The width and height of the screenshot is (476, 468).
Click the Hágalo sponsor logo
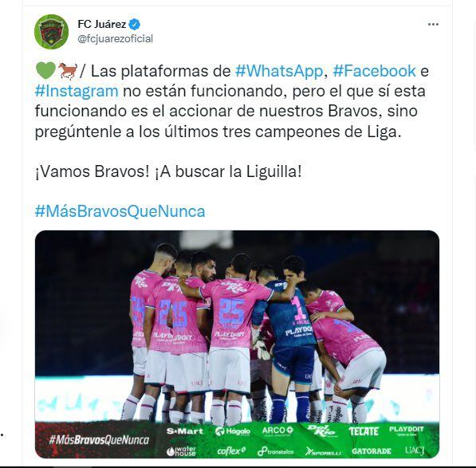[x=233, y=431]
